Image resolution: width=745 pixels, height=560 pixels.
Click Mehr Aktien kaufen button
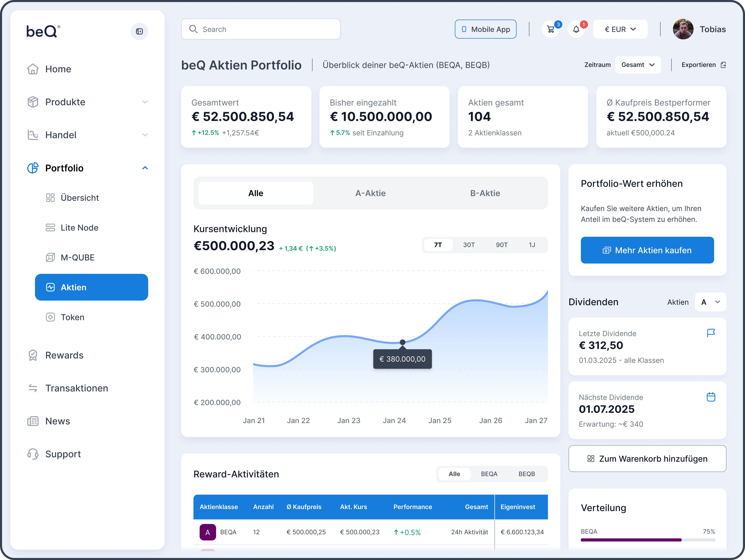coord(647,250)
